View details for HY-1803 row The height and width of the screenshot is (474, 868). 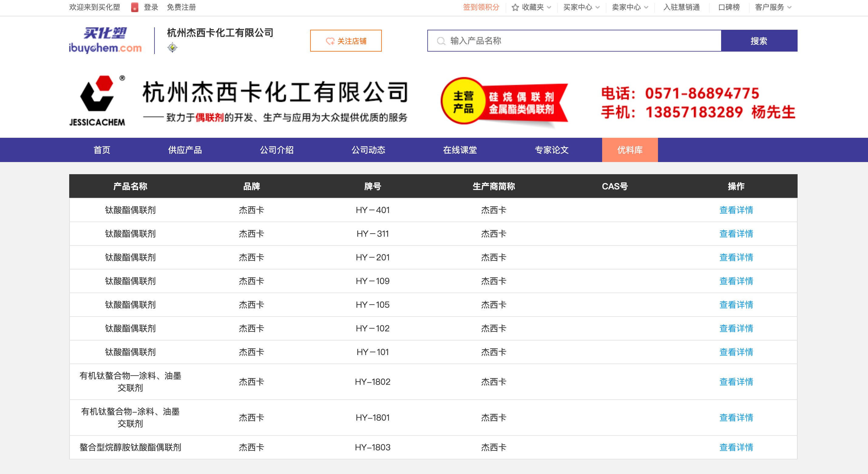[736, 447]
